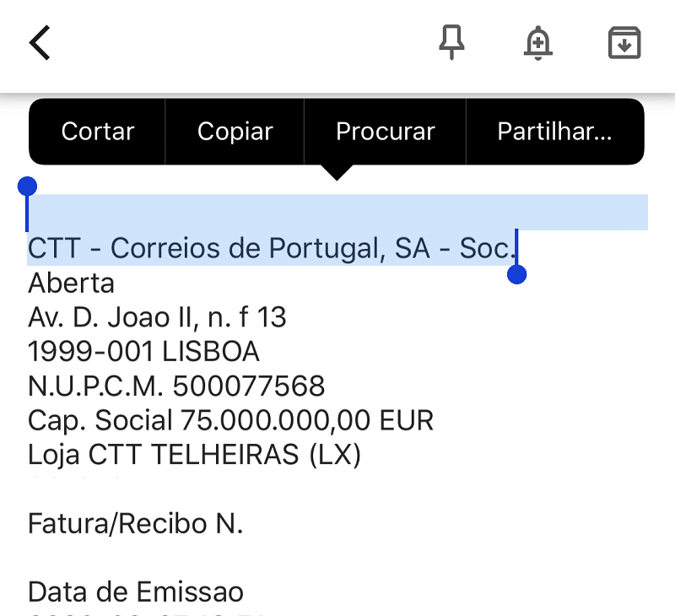
Task: Tap the Loja CTT TELHEIRAS (LX) line
Action: (x=195, y=455)
